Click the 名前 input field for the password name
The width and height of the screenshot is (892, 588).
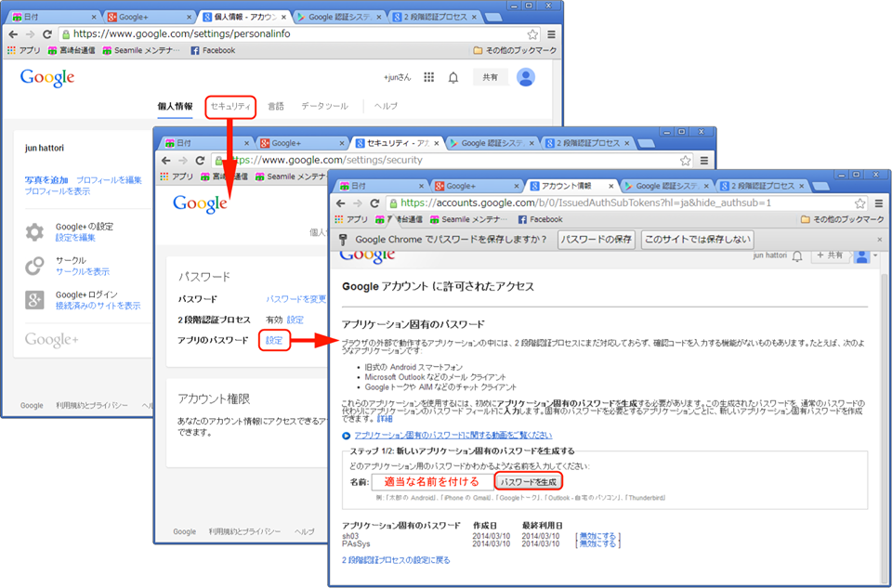432,482
